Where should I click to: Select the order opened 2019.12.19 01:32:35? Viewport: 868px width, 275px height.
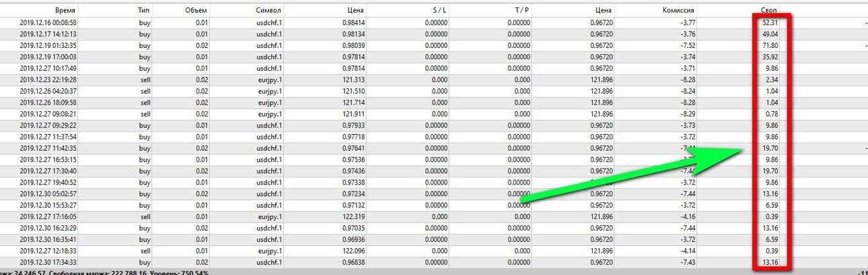434,46
